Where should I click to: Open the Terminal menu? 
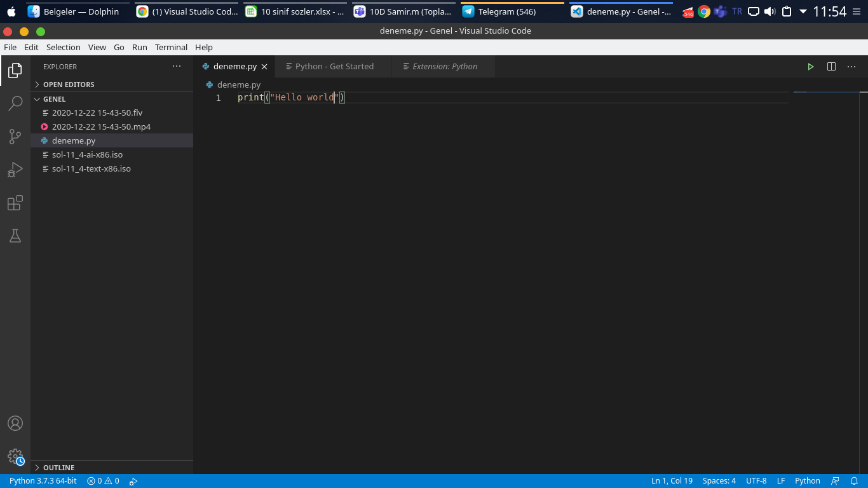(x=171, y=47)
